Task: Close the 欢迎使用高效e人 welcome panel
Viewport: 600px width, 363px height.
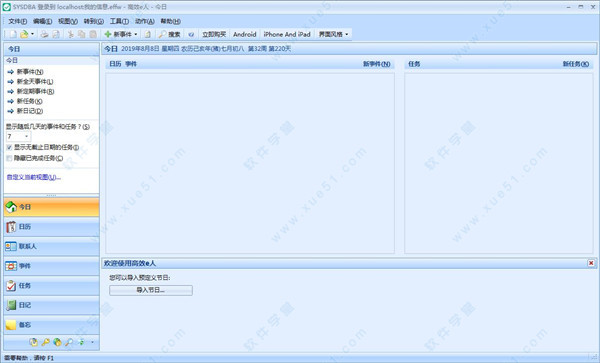Action: coord(591,263)
